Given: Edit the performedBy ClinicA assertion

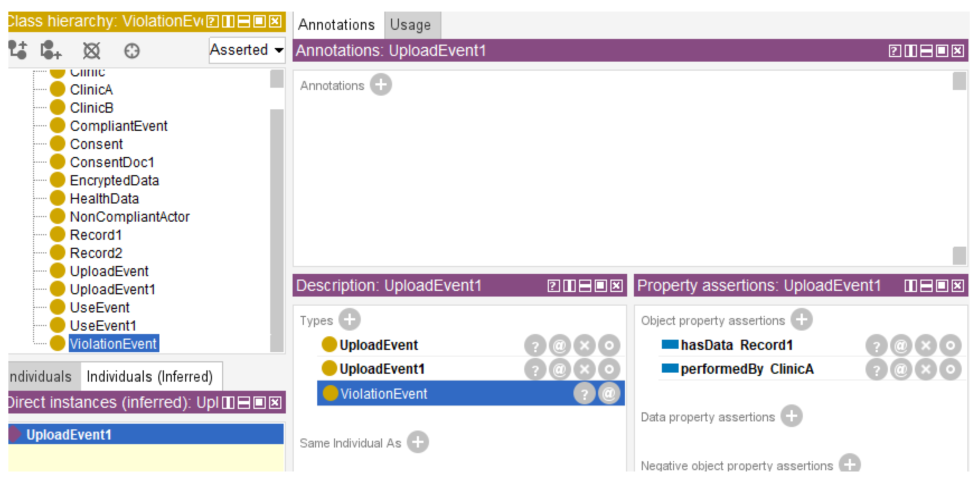Looking at the screenshot, I should point(950,369).
